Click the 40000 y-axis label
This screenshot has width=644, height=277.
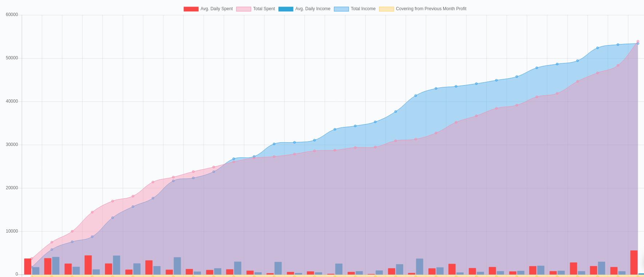click(x=12, y=102)
